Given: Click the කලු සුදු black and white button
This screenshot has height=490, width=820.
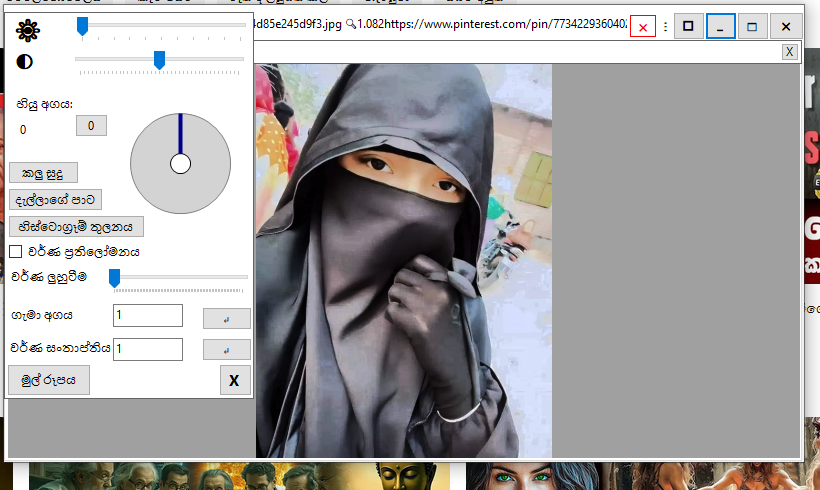Looking at the screenshot, I should [43, 173].
